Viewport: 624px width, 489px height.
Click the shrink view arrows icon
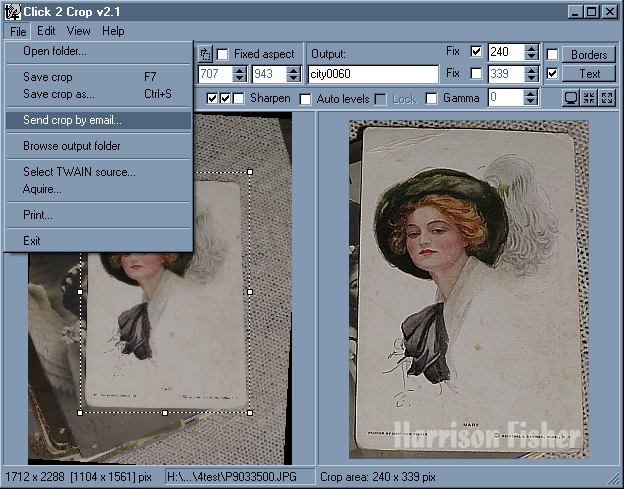(x=589, y=98)
